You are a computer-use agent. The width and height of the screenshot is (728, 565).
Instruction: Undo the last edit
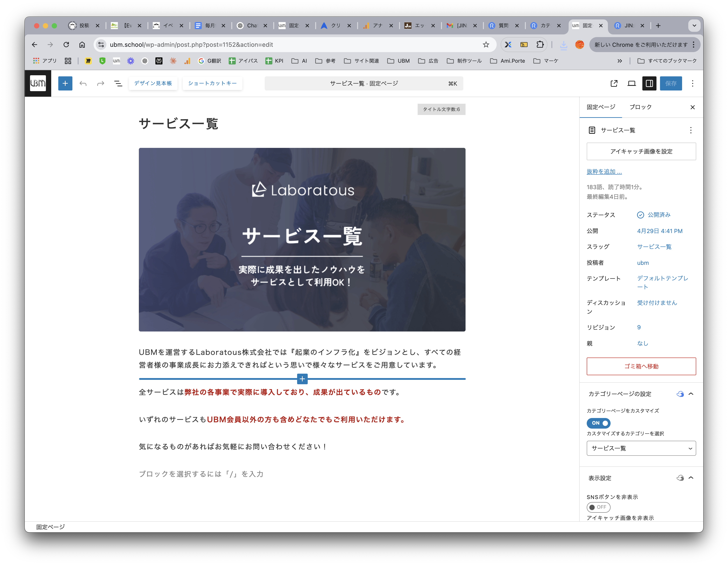tap(83, 83)
